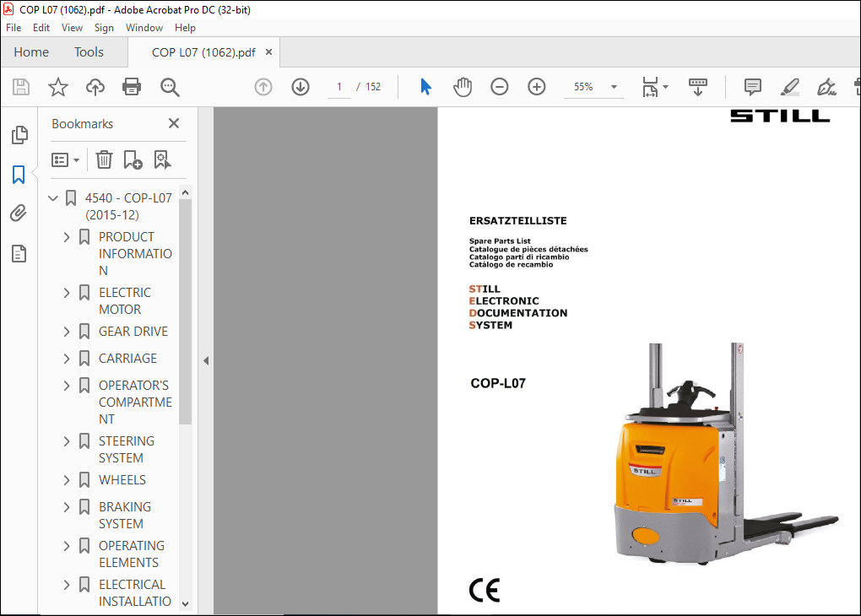Click the page number input field
This screenshot has height=616, width=861.
(338, 87)
